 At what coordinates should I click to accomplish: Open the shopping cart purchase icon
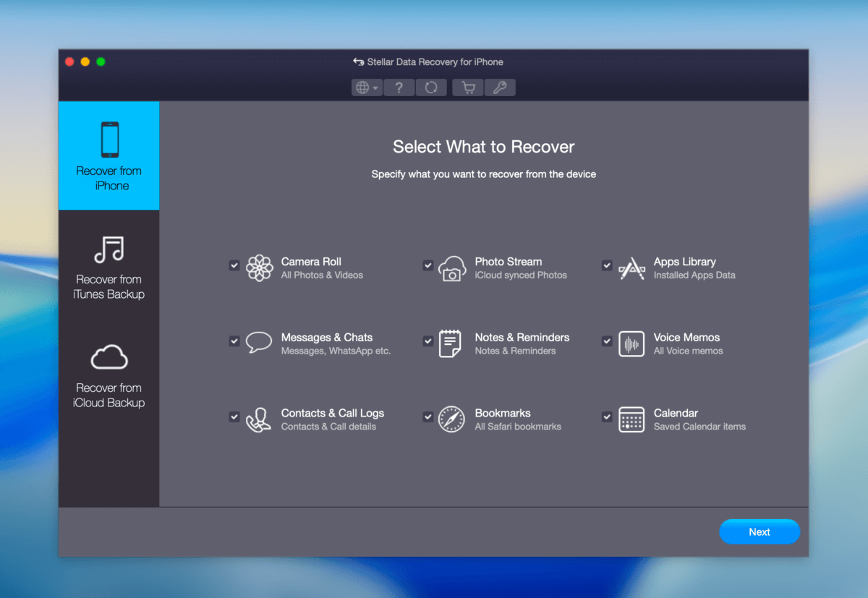[468, 87]
